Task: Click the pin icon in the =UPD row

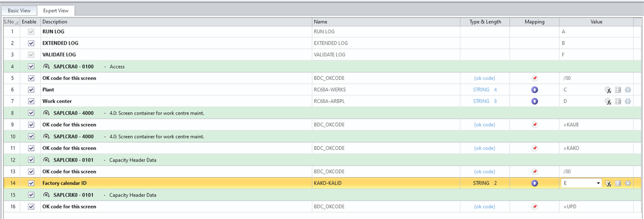Action: coord(534,207)
